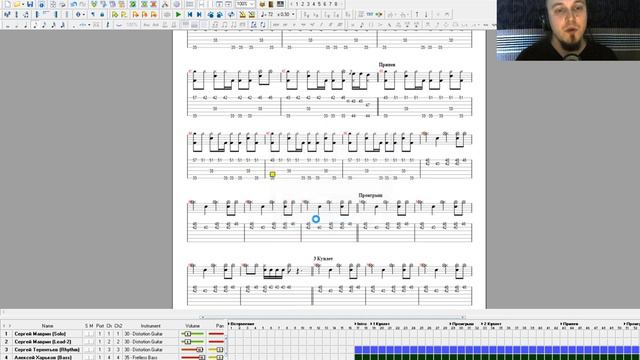Click horizontal scrollbar below the score
640x360 pixels.
pyautogui.click(x=333, y=317)
